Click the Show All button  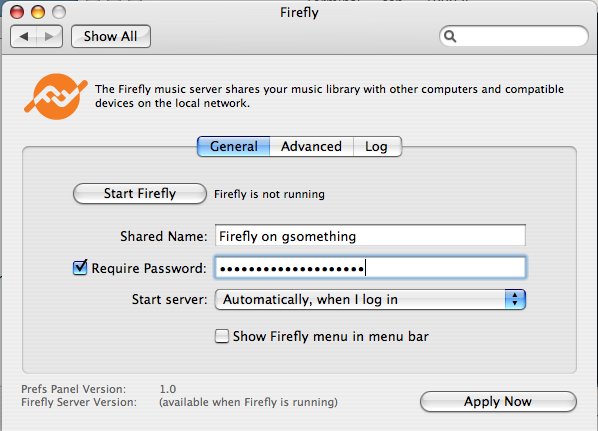111,37
